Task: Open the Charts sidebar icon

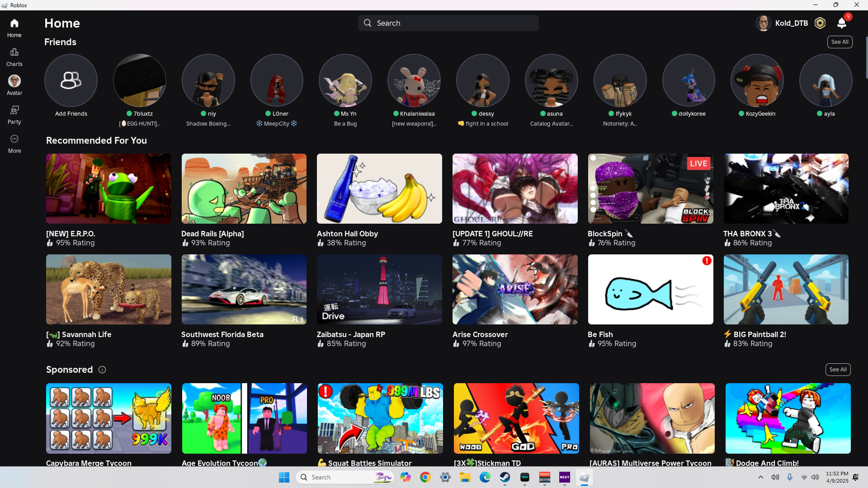Action: click(x=14, y=57)
